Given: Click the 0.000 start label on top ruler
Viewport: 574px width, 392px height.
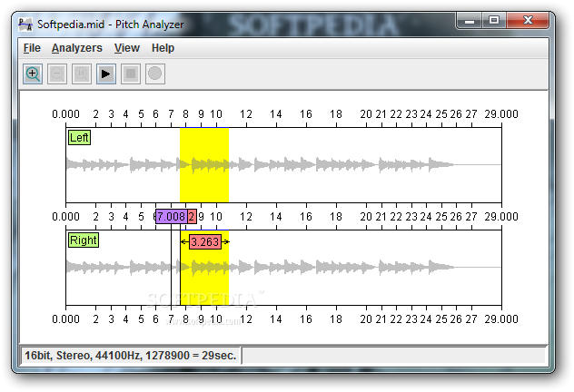Looking at the screenshot, I should (66, 114).
